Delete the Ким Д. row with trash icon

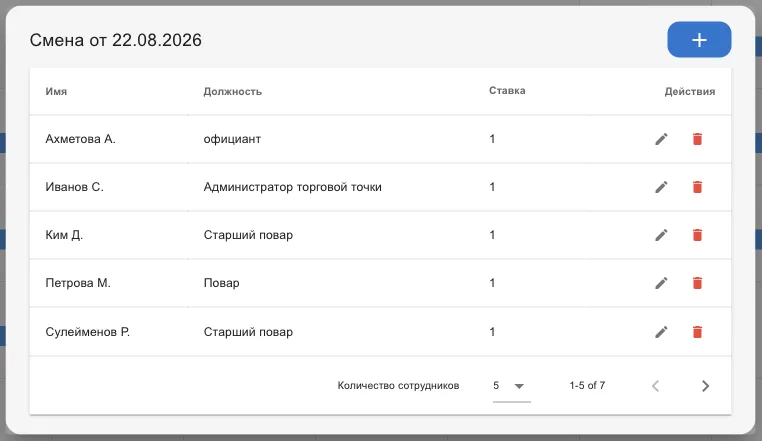(x=697, y=235)
